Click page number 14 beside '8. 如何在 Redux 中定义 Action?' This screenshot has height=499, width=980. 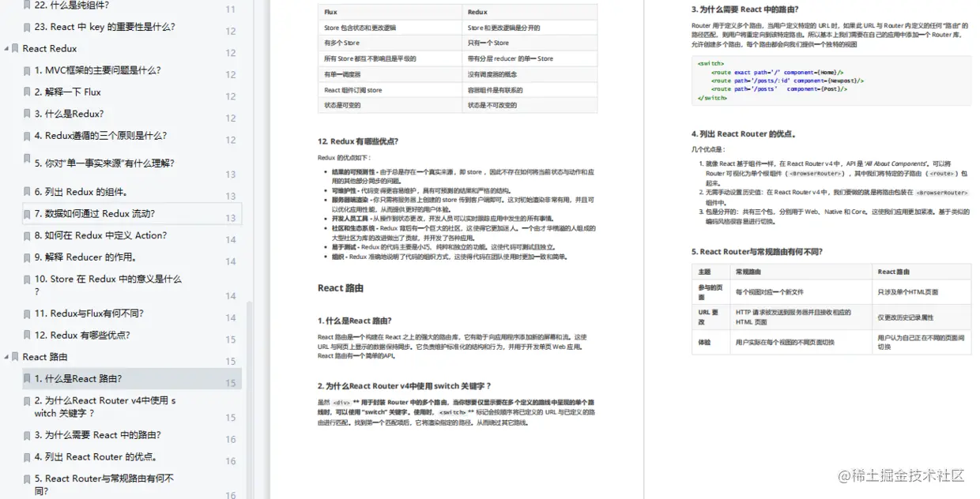click(x=231, y=240)
